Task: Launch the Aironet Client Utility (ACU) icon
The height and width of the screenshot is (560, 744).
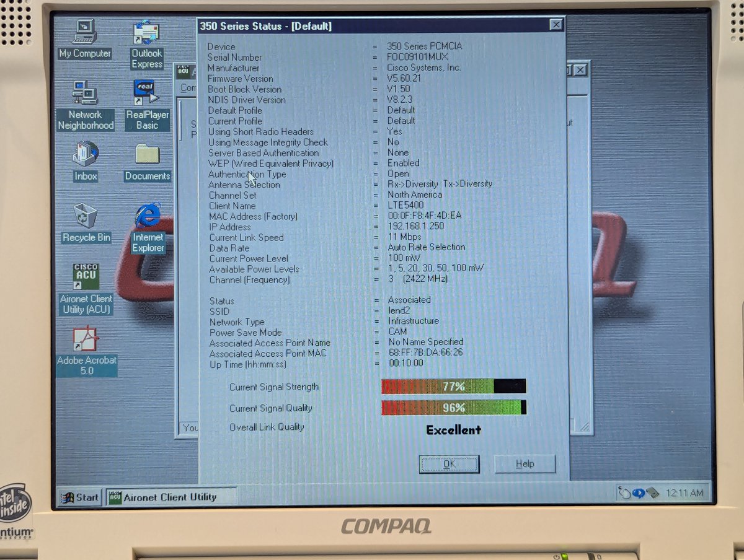Action: pos(86,288)
